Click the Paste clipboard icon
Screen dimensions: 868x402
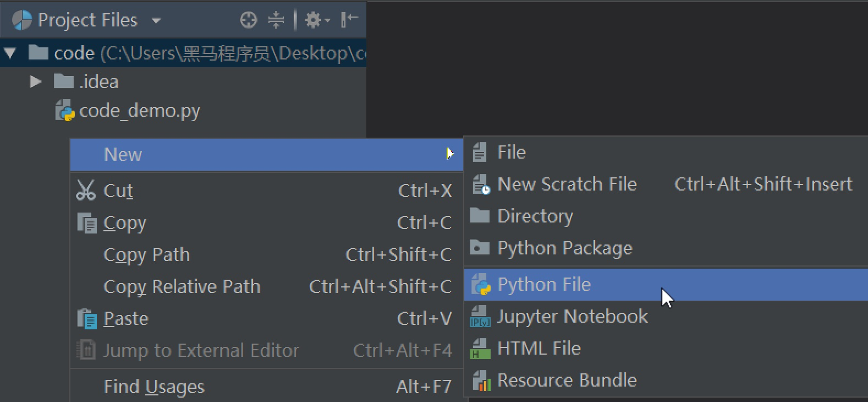[87, 319]
